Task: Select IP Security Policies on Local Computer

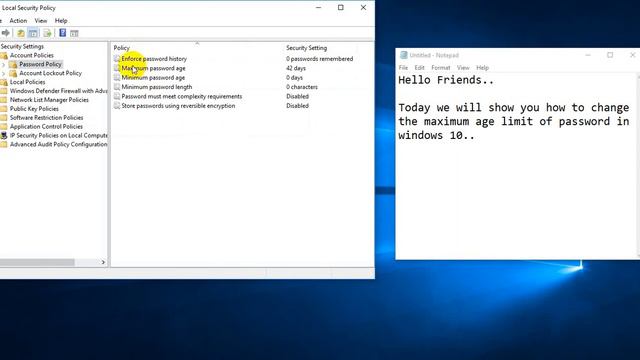Action: pos(58,136)
